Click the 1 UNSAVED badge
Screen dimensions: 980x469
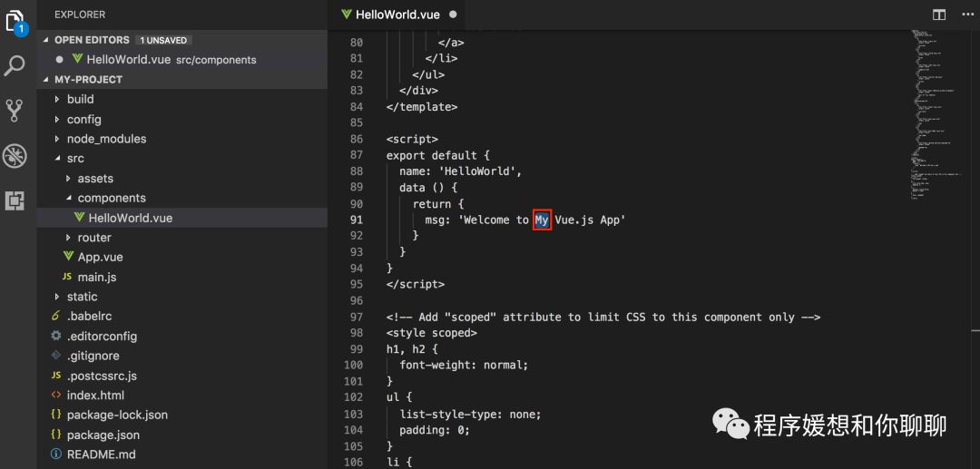click(163, 40)
